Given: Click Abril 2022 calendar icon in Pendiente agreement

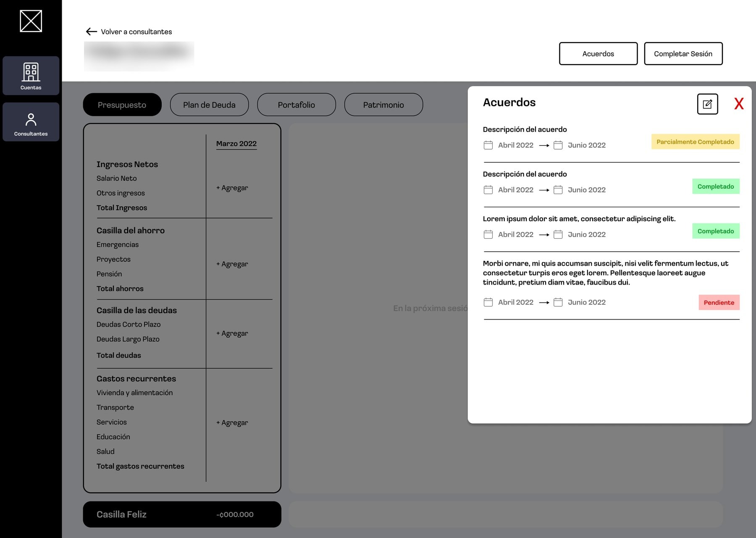Looking at the screenshot, I should 488,302.
